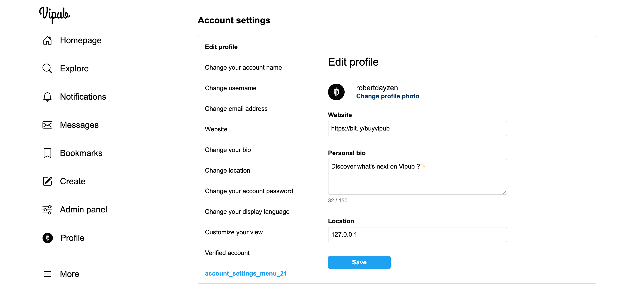Click the Admin panel sliders icon
The height and width of the screenshot is (291, 644).
coord(47,210)
